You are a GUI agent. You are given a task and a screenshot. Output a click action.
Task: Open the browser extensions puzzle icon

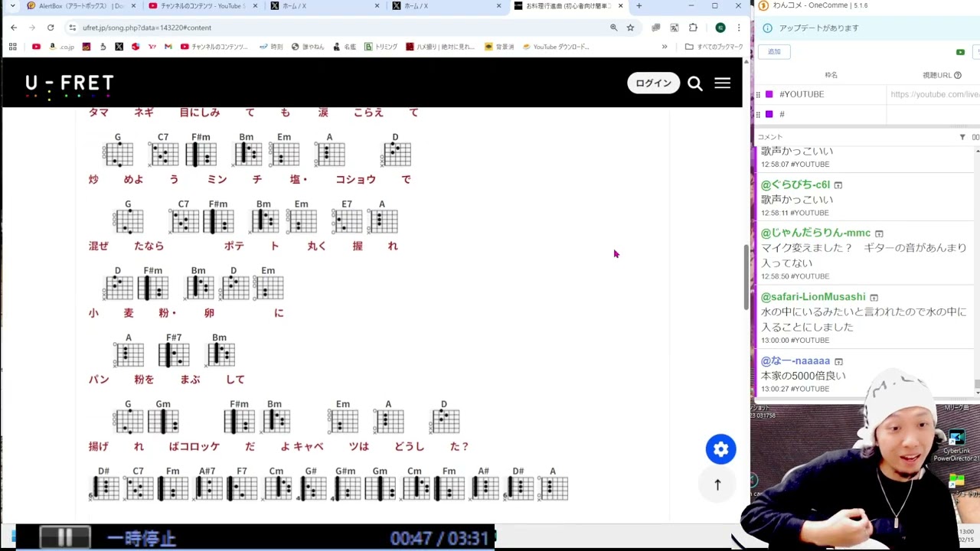click(693, 28)
